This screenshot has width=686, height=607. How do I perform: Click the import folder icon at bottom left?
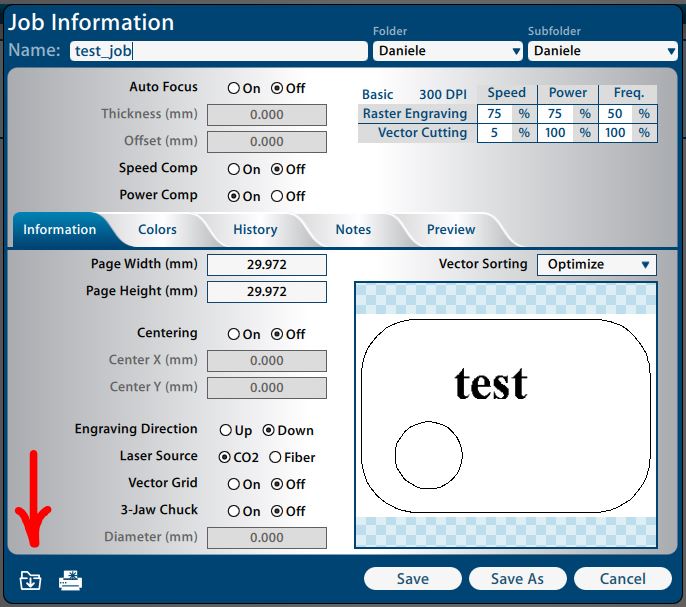(x=30, y=580)
